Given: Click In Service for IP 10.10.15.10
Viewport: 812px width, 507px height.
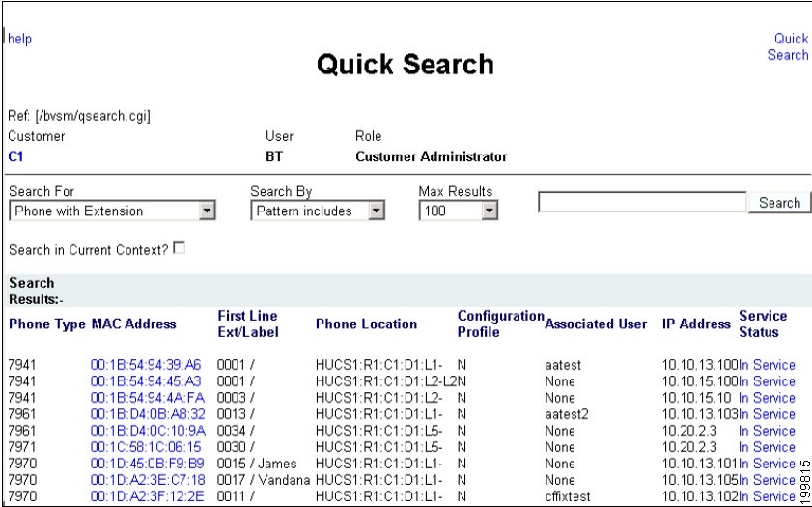Looking at the screenshot, I should click(x=767, y=398).
